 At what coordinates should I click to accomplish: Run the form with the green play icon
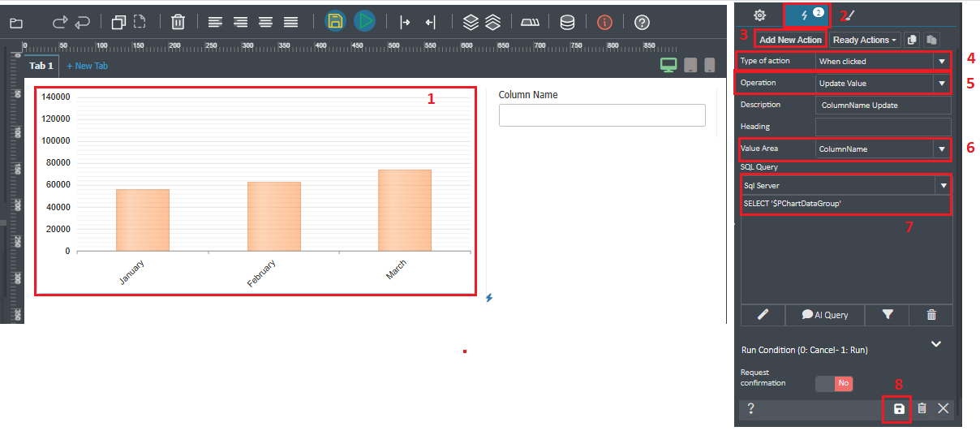coord(364,22)
